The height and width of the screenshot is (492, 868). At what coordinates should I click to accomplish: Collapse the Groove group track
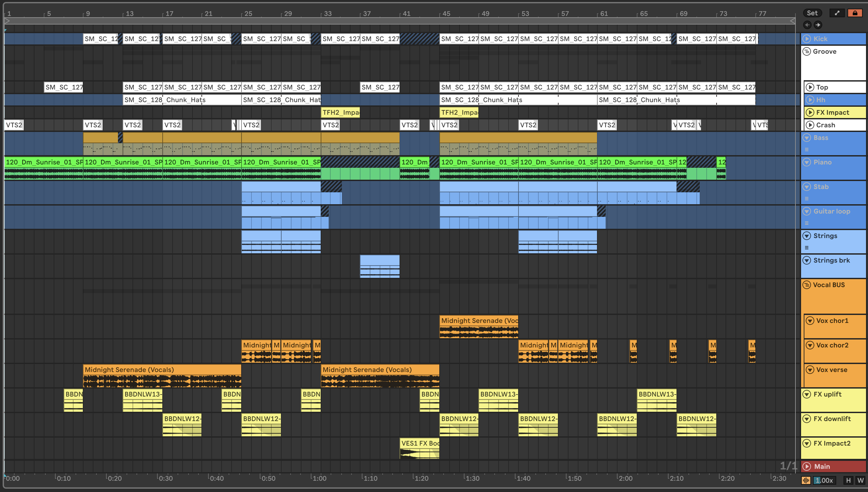807,51
